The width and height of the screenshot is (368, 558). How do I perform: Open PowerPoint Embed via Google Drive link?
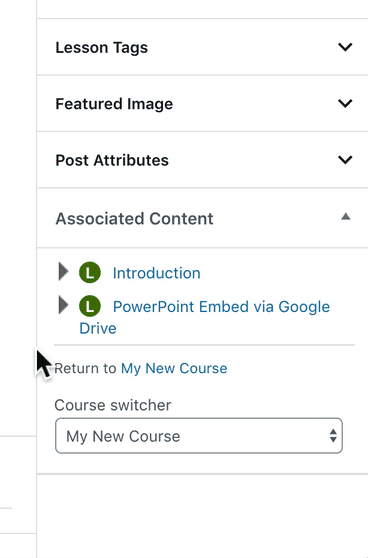pos(205,317)
